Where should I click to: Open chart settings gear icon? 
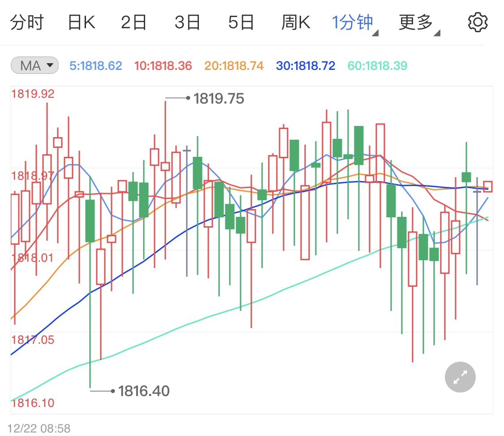tap(478, 22)
